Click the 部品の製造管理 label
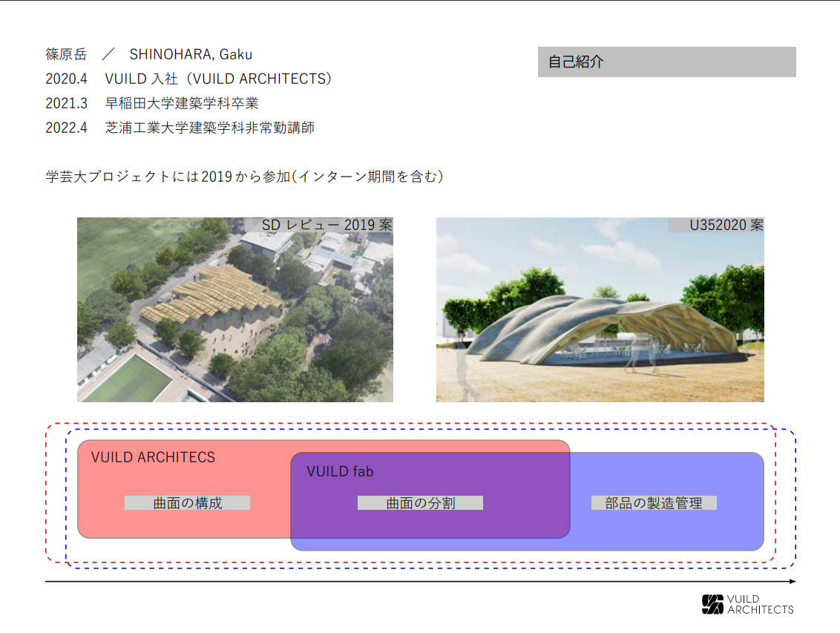Image resolution: width=840 pixels, height=633 pixels. pos(654,503)
